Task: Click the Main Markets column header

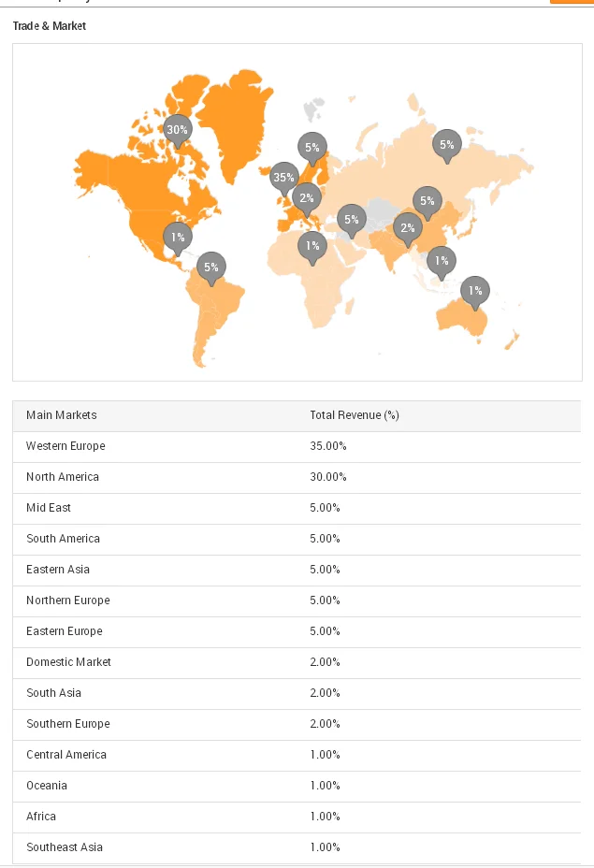Action: [62, 415]
